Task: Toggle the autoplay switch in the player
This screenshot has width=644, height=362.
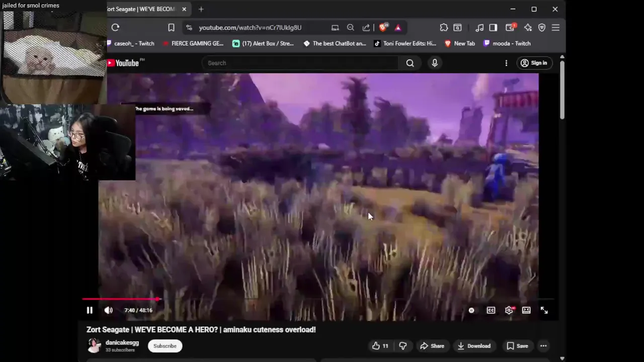Action: [471, 310]
